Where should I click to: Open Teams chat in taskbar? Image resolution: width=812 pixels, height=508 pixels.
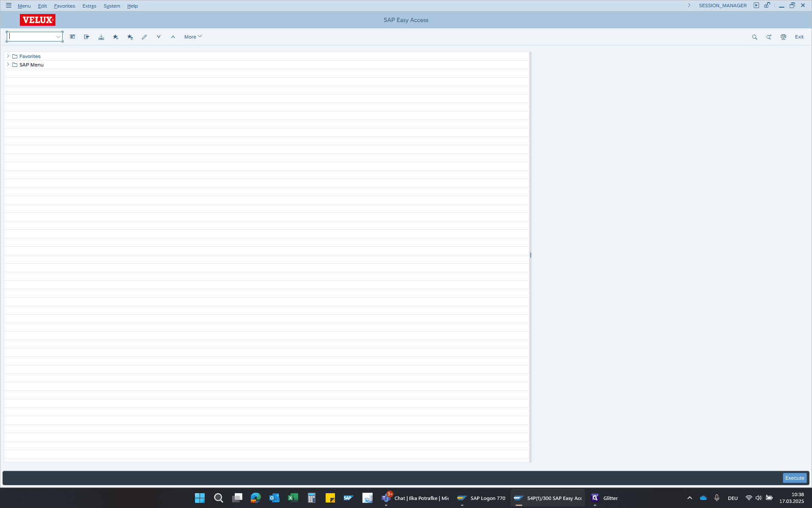(x=415, y=498)
